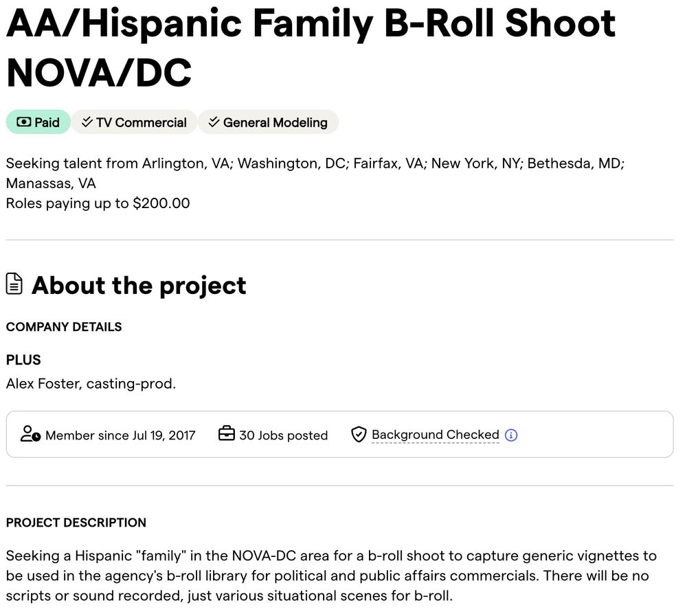687x616 pixels.
Task: Click the Roles paying up to $200.00 line
Action: click(x=98, y=203)
